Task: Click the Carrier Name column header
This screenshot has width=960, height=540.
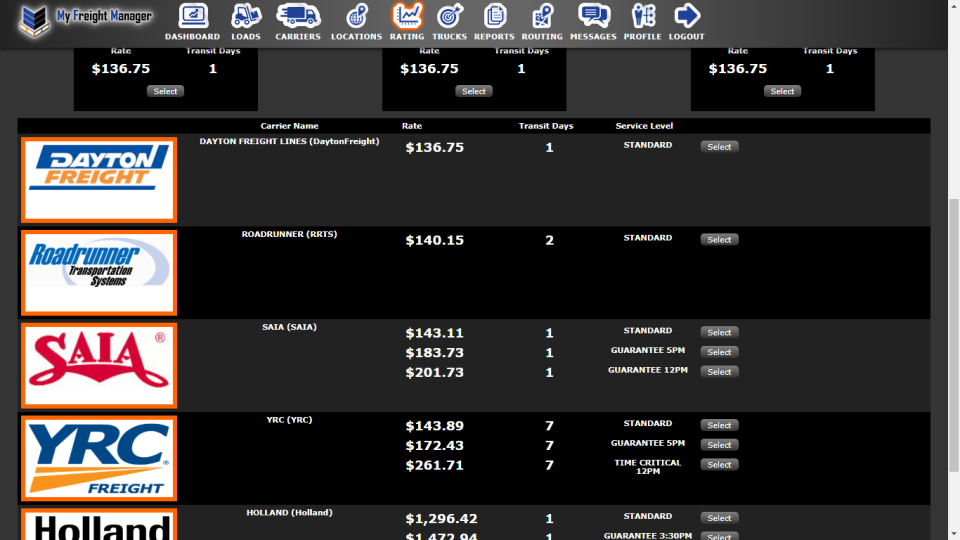Action: click(x=290, y=126)
